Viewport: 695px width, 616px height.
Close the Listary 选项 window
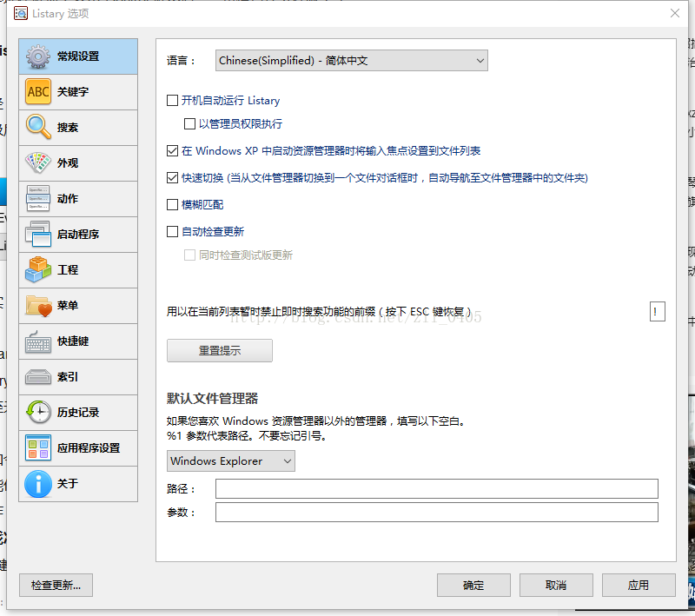pos(675,13)
